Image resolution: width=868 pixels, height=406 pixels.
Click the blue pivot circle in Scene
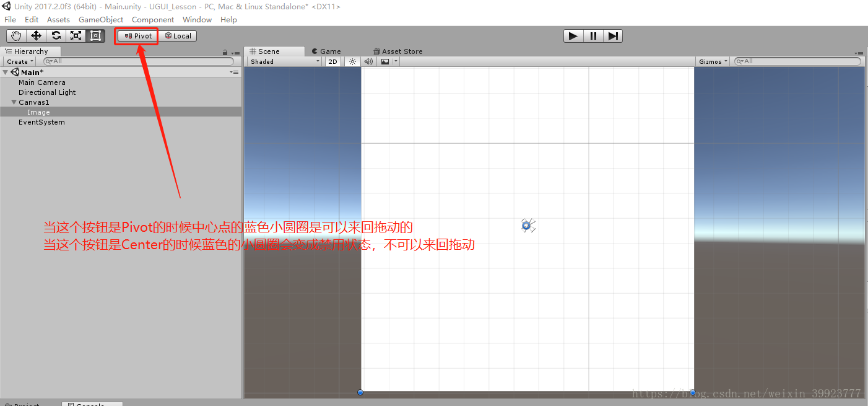coord(526,226)
